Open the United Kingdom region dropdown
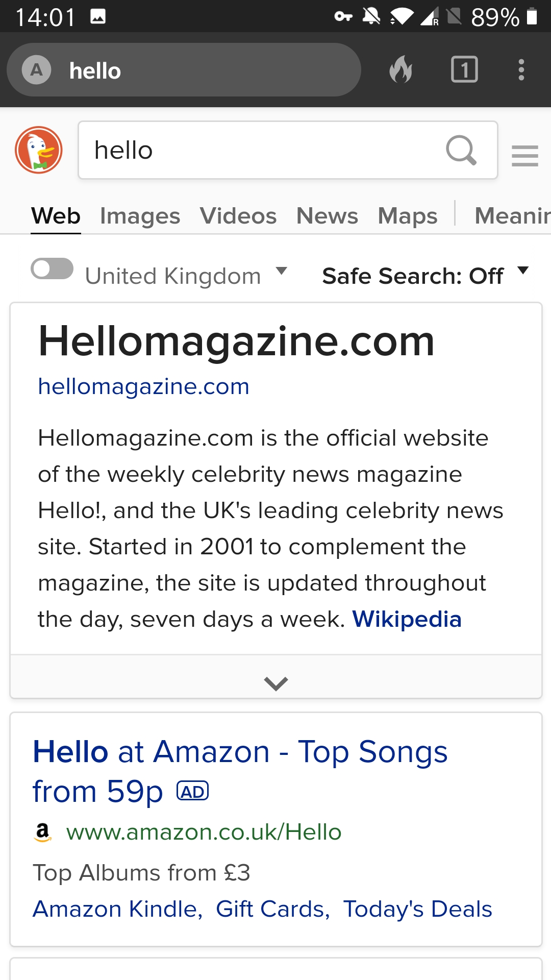 tap(187, 276)
